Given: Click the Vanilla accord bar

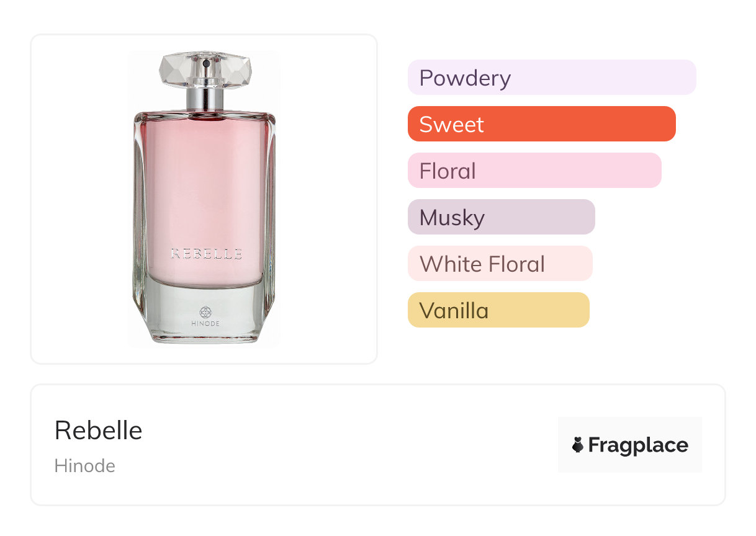Looking at the screenshot, I should (498, 310).
